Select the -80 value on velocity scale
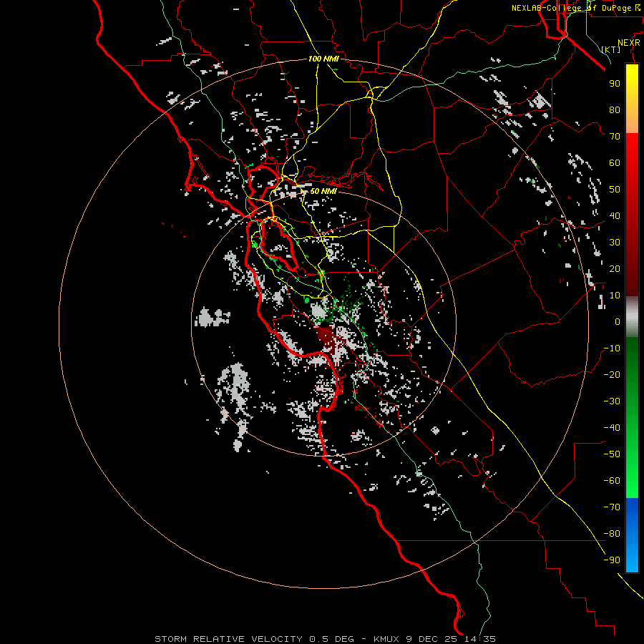This screenshot has height=644, width=644. pos(612,534)
